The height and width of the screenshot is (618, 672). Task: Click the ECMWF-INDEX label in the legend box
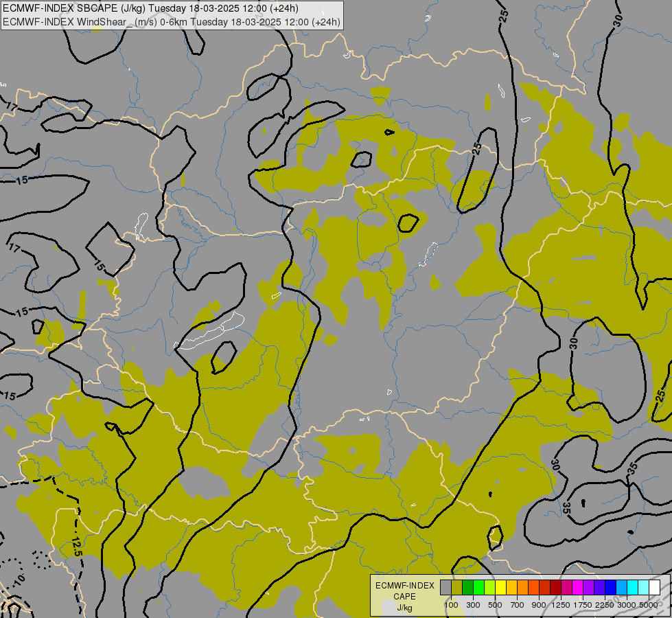[404, 586]
